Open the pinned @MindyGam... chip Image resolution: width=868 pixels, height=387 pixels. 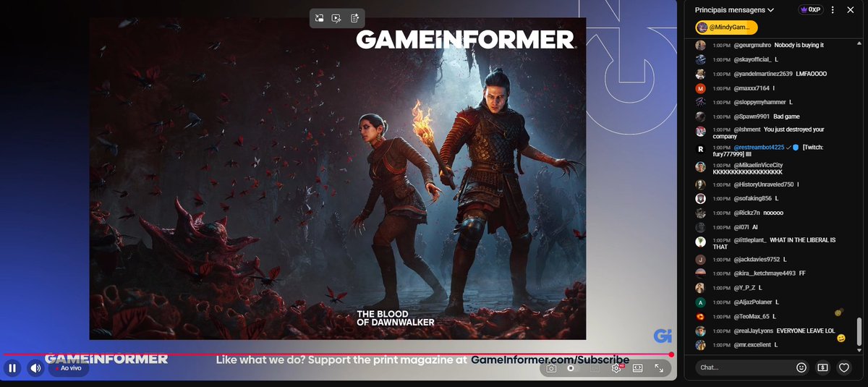(x=726, y=27)
